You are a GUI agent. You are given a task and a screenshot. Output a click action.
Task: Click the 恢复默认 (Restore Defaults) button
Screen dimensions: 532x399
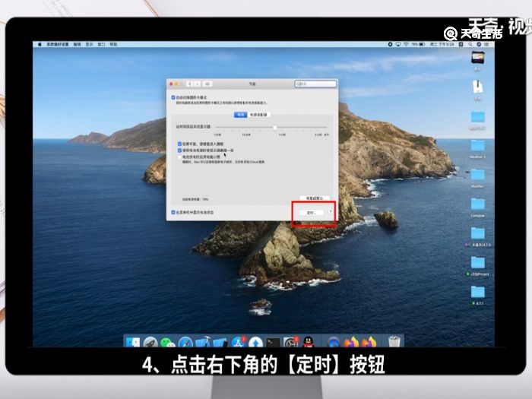click(x=315, y=198)
